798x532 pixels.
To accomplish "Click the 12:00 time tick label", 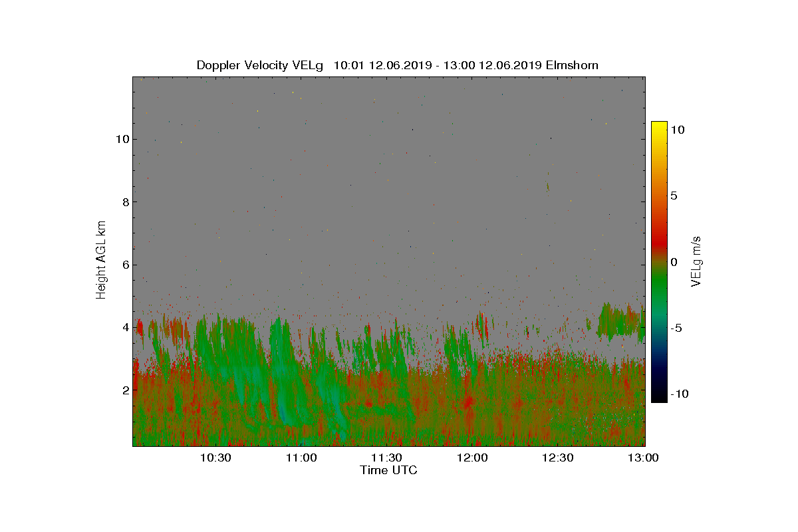I will coord(473,458).
